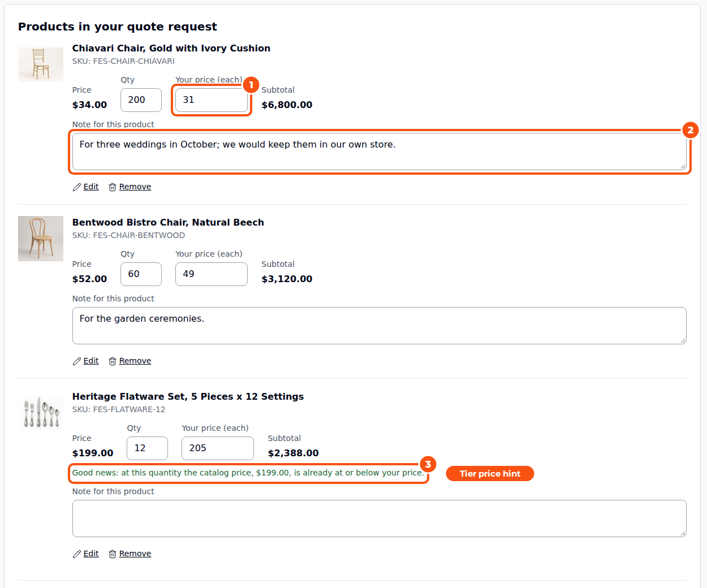The height and width of the screenshot is (588, 707).
Task: Remove the Heritage Flatware Set
Action: coord(135,554)
